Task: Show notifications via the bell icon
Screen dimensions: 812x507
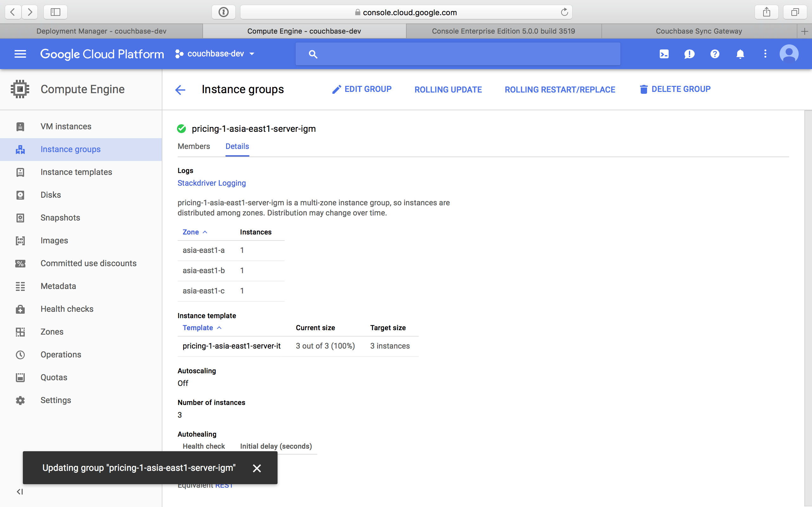Action: click(x=740, y=54)
